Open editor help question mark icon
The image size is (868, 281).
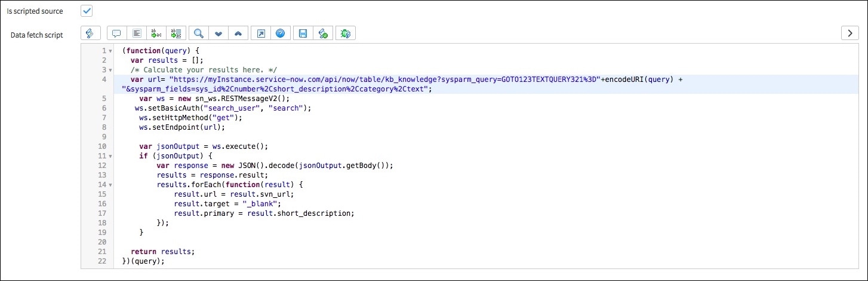(281, 33)
